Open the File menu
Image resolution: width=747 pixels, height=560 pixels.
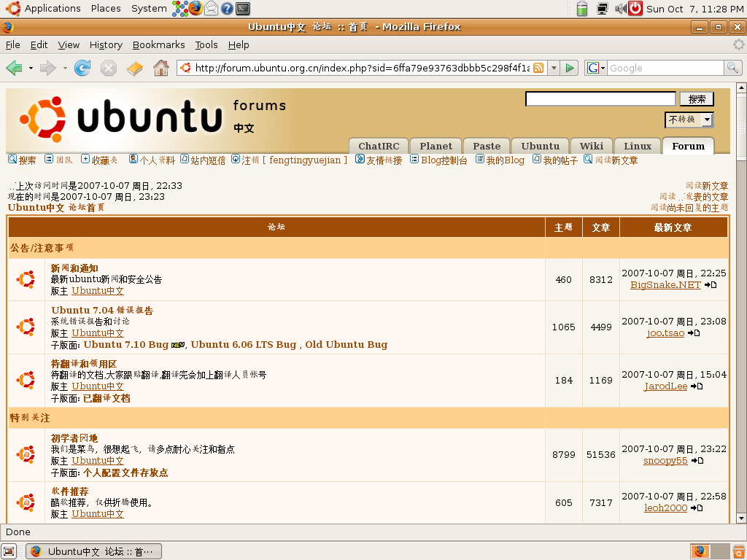pos(13,44)
